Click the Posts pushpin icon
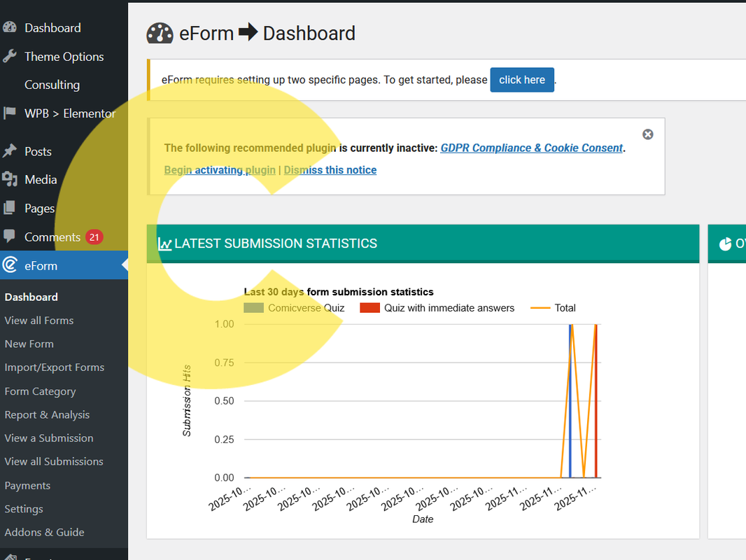This screenshot has width=746, height=560. [x=10, y=151]
